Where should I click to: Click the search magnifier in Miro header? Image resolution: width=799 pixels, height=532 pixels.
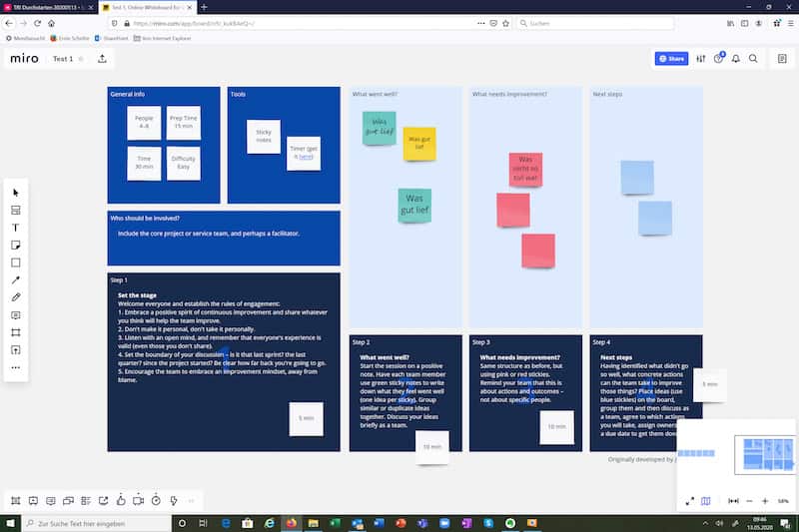coord(753,59)
